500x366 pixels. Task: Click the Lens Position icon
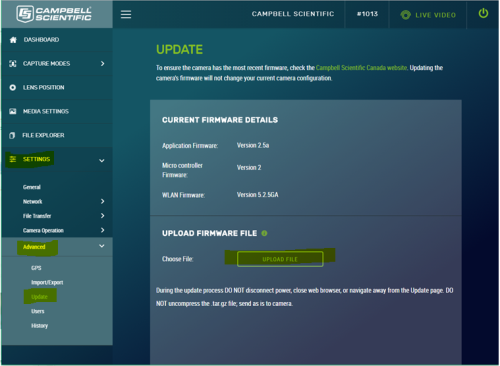13,88
